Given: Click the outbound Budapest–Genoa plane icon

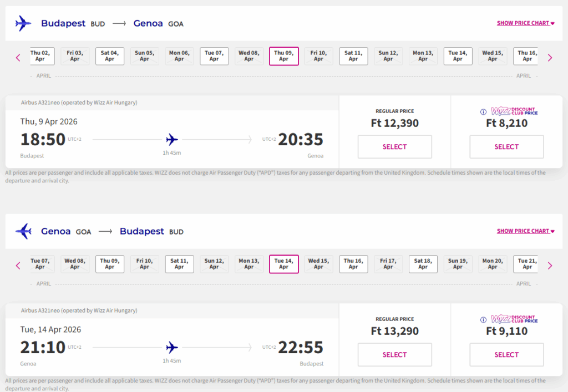Looking at the screenshot, I should point(23,23).
